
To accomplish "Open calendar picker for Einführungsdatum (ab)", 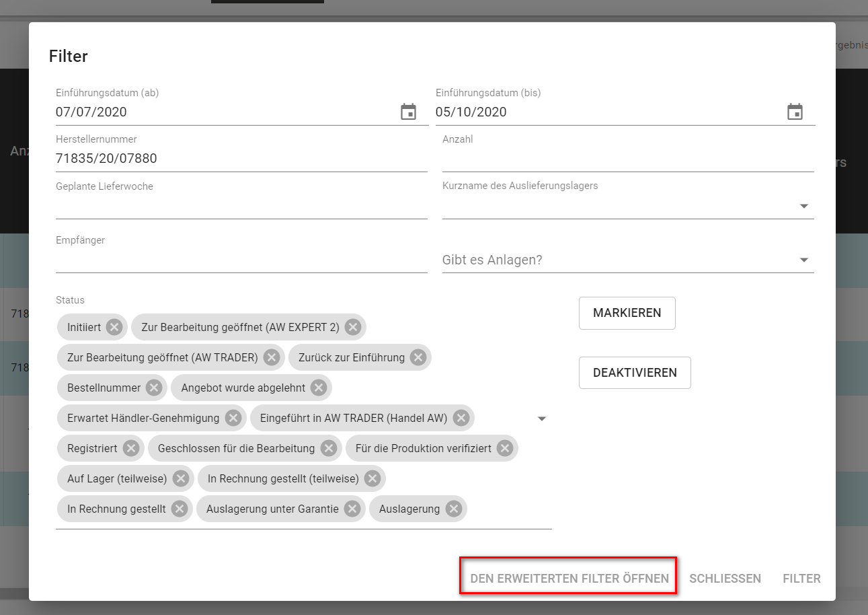I will [x=408, y=112].
